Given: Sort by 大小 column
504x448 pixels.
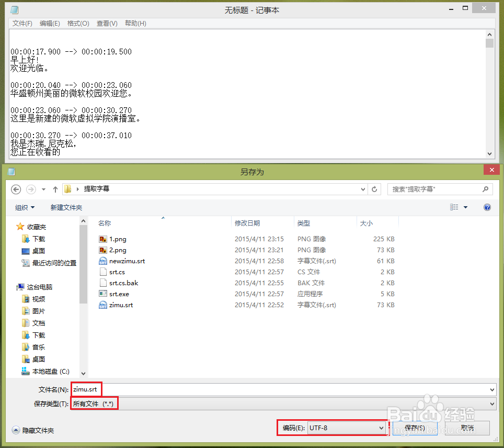Looking at the screenshot, I should pyautogui.click(x=366, y=223).
